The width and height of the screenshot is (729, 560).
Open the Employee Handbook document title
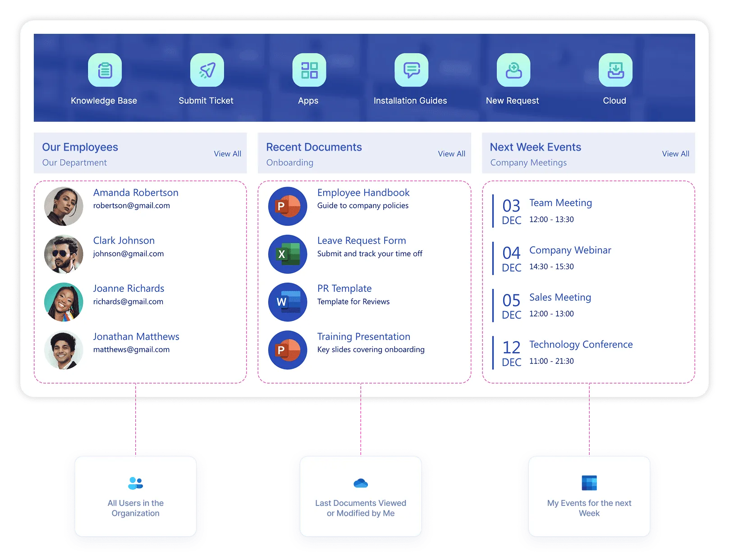click(363, 193)
